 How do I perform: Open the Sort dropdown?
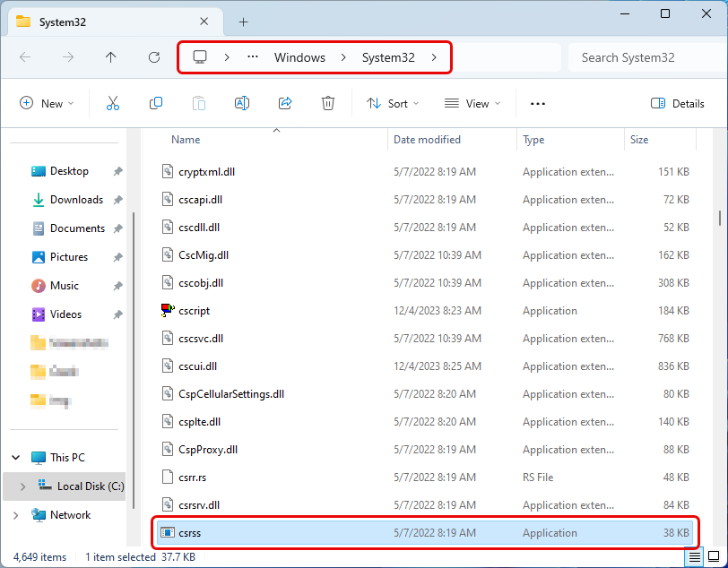click(393, 103)
